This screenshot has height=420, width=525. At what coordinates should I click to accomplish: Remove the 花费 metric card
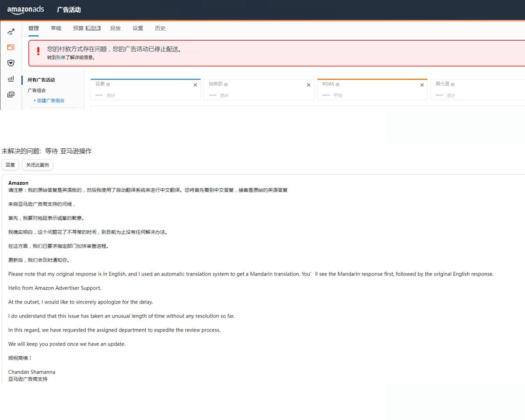195,85
